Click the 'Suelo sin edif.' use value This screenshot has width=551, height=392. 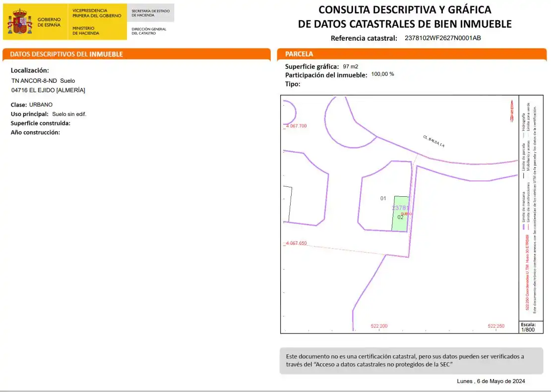[x=69, y=114]
